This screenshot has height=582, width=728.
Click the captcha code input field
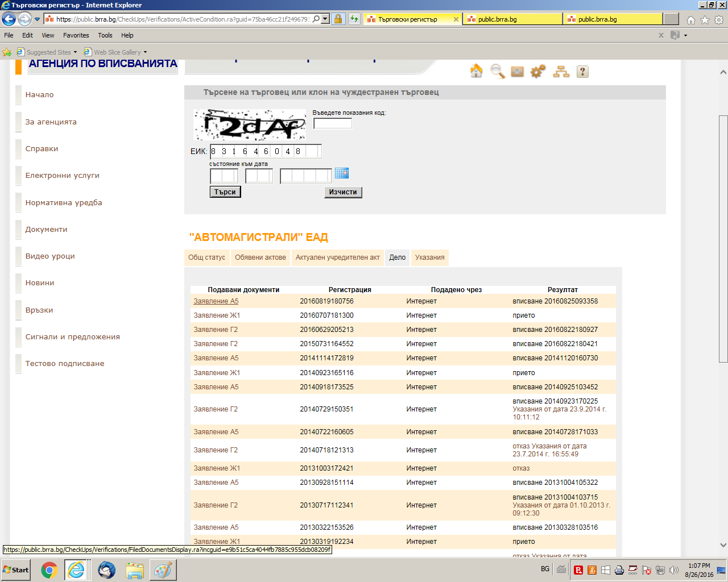(x=333, y=123)
